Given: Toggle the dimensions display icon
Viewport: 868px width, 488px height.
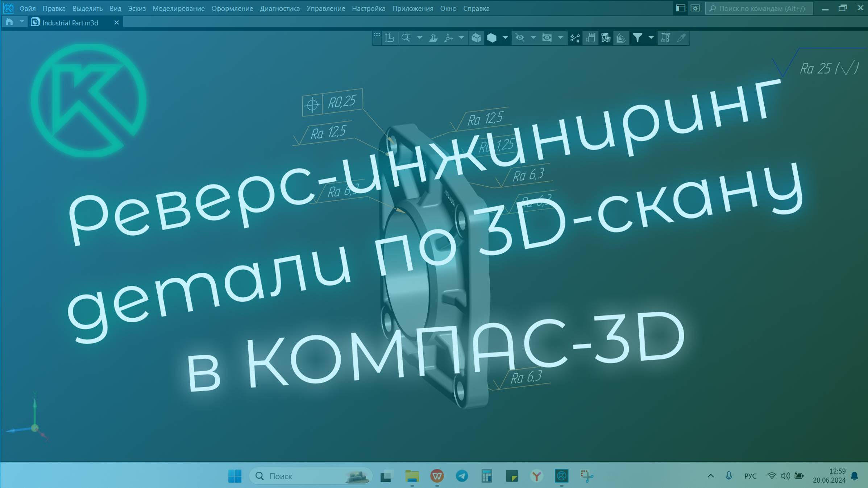Looking at the screenshot, I should [590, 38].
